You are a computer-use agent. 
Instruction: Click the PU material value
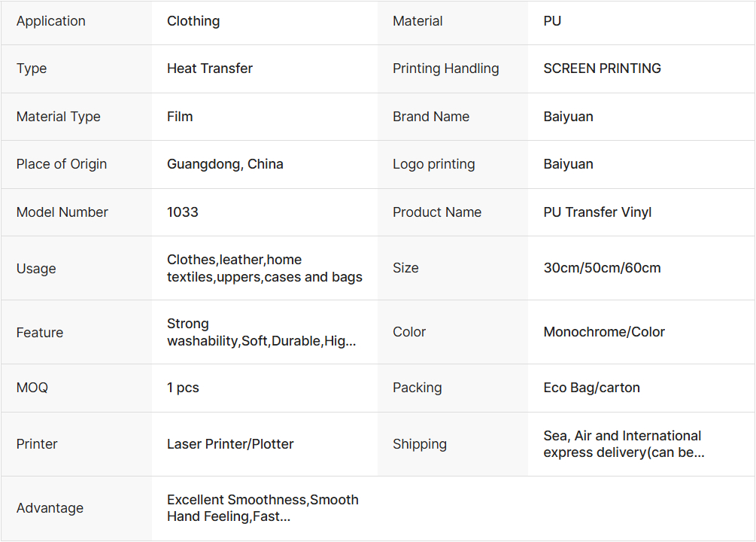(552, 21)
